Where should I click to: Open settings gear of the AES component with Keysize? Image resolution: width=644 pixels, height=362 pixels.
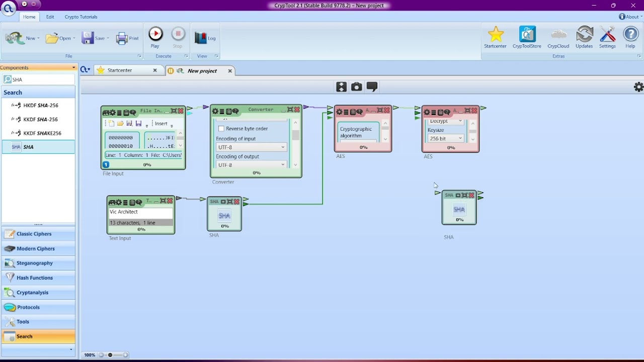pyautogui.click(x=427, y=112)
